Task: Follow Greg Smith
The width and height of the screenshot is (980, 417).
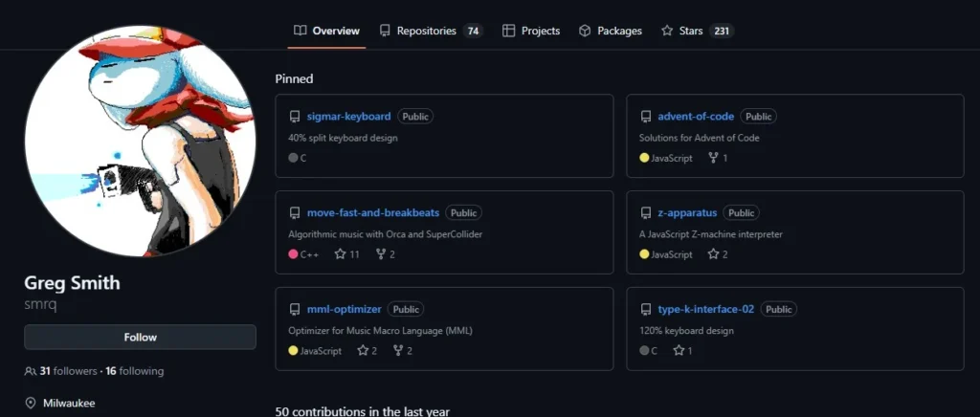Action: (x=140, y=337)
